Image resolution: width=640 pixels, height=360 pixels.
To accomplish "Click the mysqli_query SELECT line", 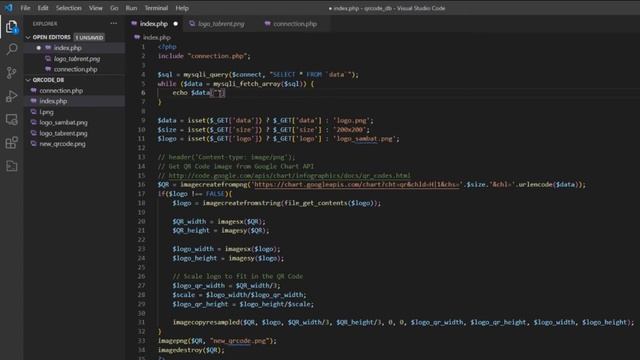I will [258, 75].
